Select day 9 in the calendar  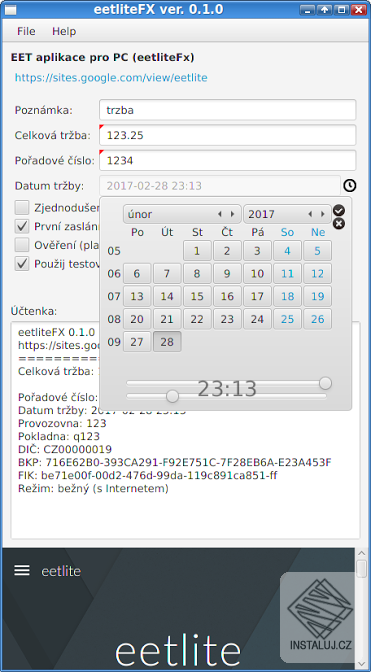coord(227,273)
